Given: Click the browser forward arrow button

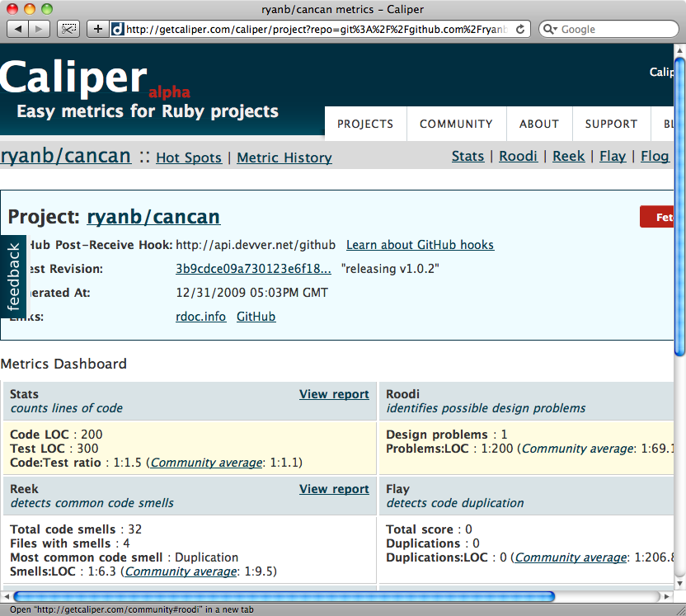Looking at the screenshot, I should [39, 30].
